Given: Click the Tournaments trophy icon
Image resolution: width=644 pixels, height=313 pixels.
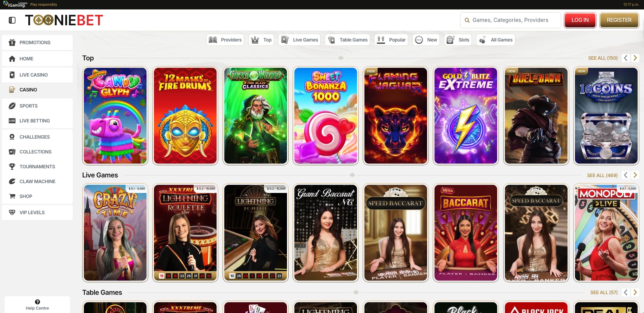Looking at the screenshot, I should 12,167.
